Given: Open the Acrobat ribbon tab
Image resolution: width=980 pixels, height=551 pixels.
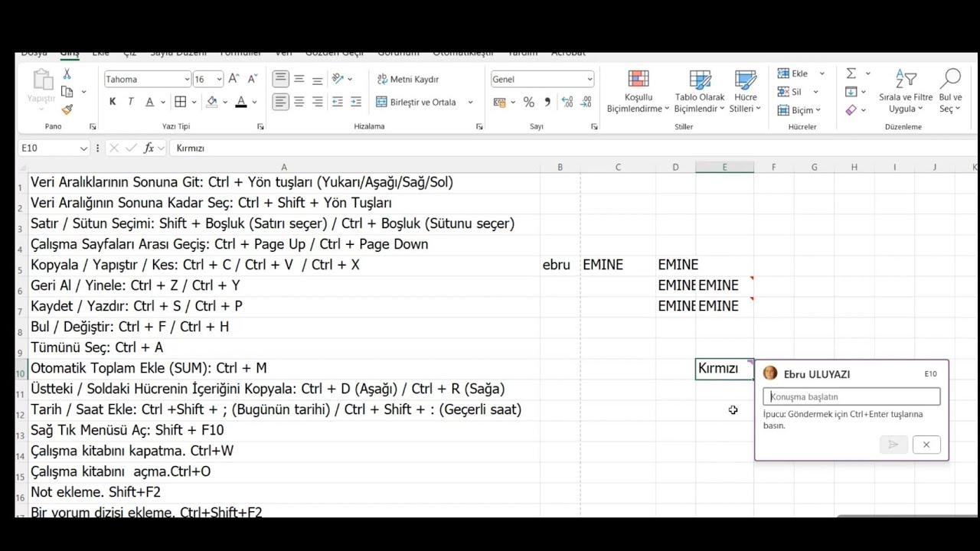Looking at the screenshot, I should pos(568,54).
